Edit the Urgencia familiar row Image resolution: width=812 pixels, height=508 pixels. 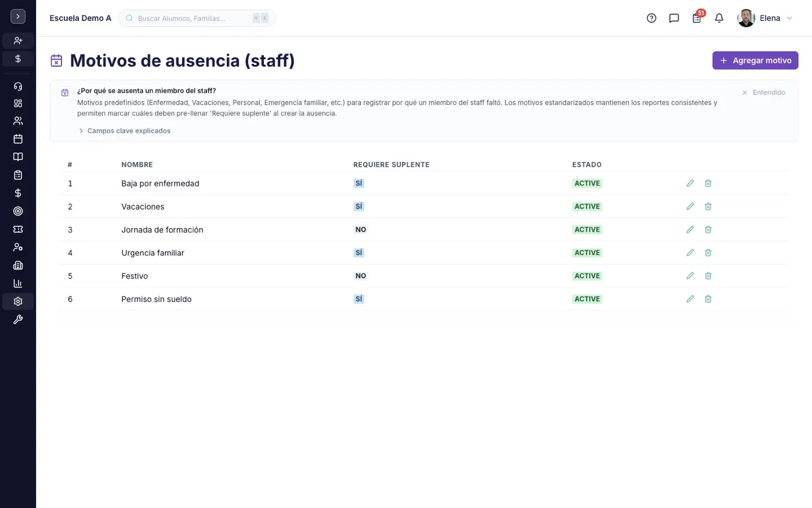690,253
